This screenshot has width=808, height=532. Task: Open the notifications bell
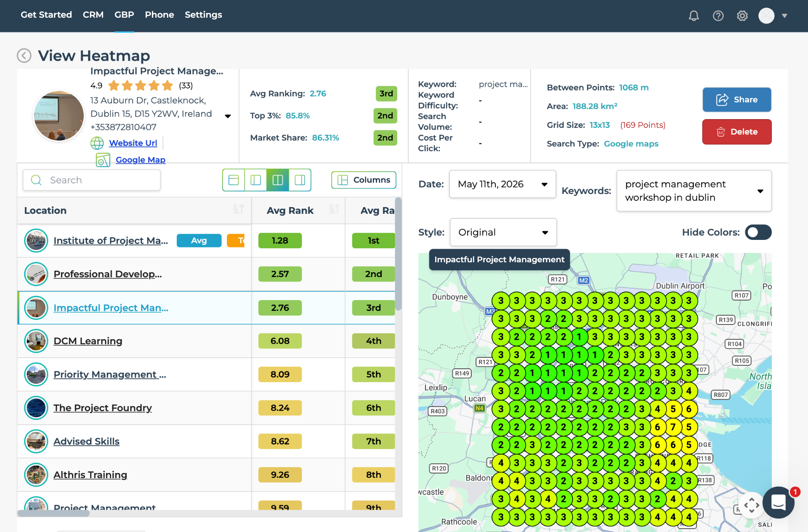pyautogui.click(x=694, y=16)
